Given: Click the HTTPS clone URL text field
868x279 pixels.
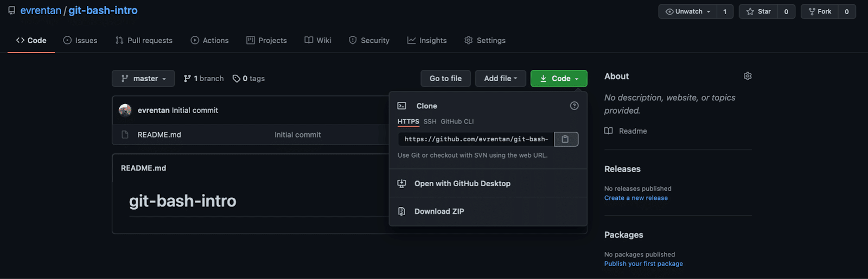Looking at the screenshot, I should tap(476, 139).
